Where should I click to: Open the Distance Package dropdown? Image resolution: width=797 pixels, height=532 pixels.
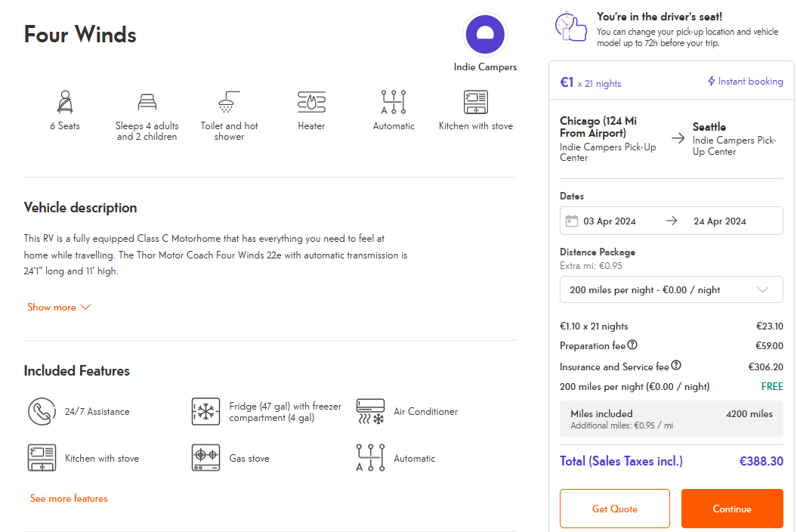(x=671, y=290)
